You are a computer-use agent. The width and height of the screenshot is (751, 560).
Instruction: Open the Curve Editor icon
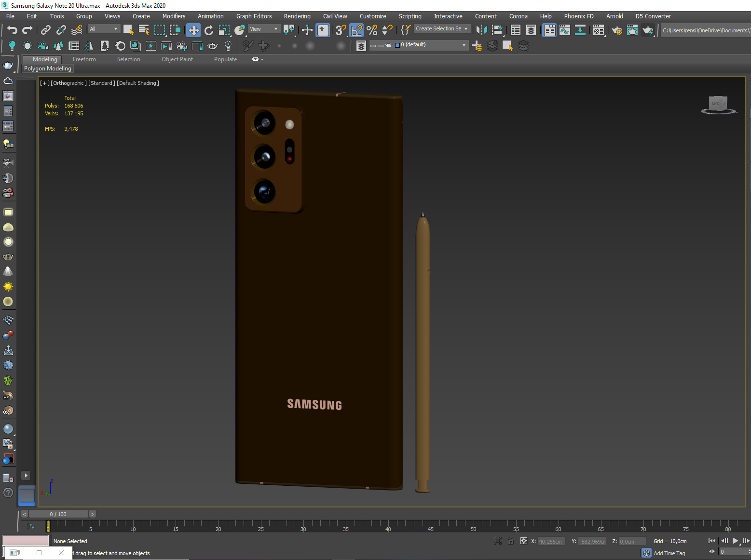point(565,30)
